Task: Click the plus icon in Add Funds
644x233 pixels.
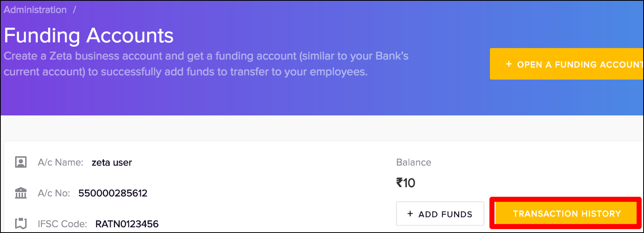Action: 410,214
